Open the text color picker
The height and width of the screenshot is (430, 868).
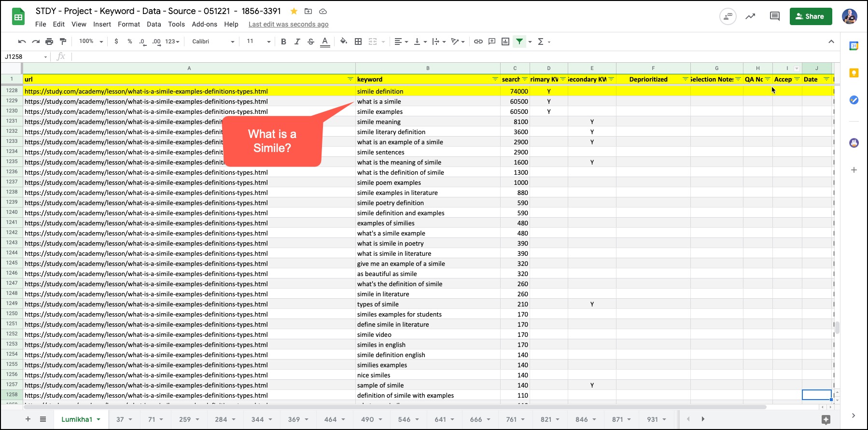coord(325,42)
